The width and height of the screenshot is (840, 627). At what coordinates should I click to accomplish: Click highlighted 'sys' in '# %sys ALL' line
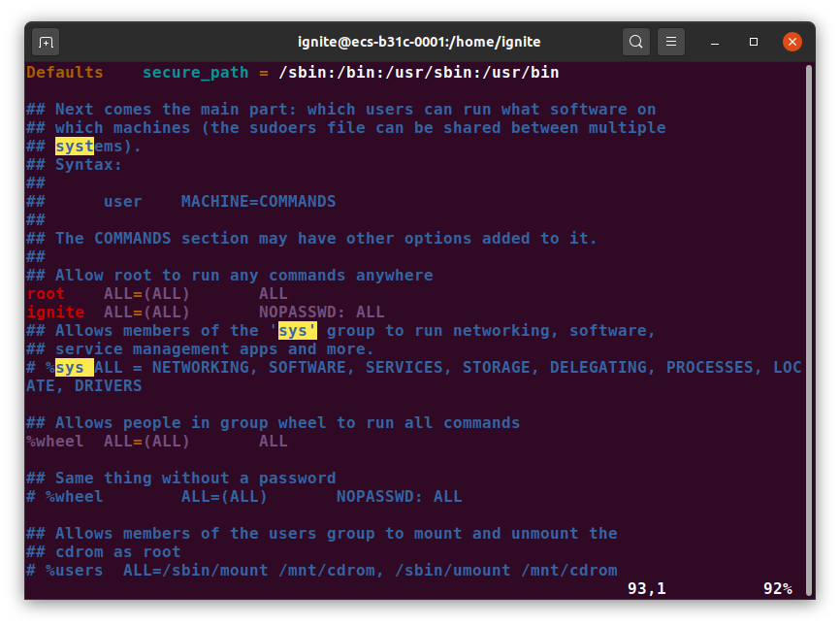(x=75, y=368)
